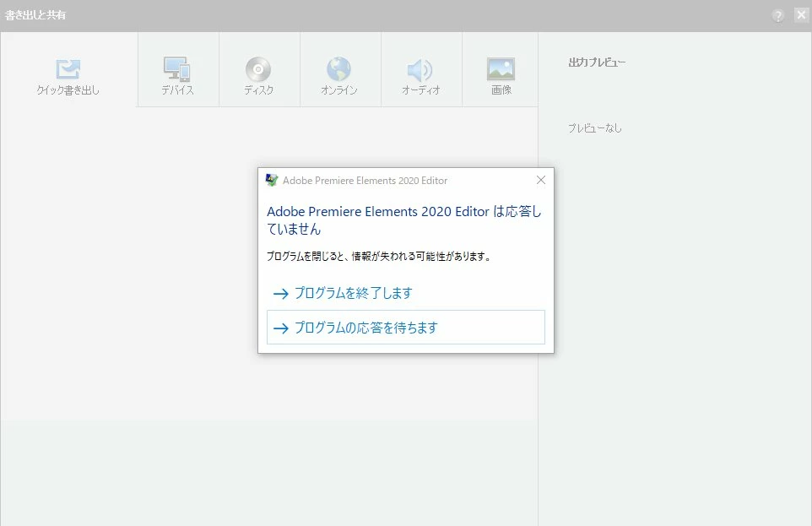The height and width of the screenshot is (526, 812).
Task: Click the 出力プレビュー heading
Action: click(x=597, y=62)
